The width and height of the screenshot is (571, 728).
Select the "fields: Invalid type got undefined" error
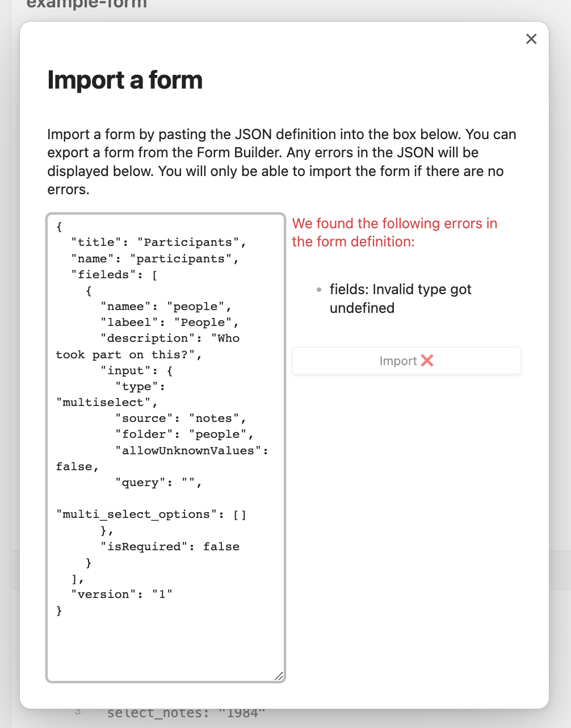coord(401,299)
